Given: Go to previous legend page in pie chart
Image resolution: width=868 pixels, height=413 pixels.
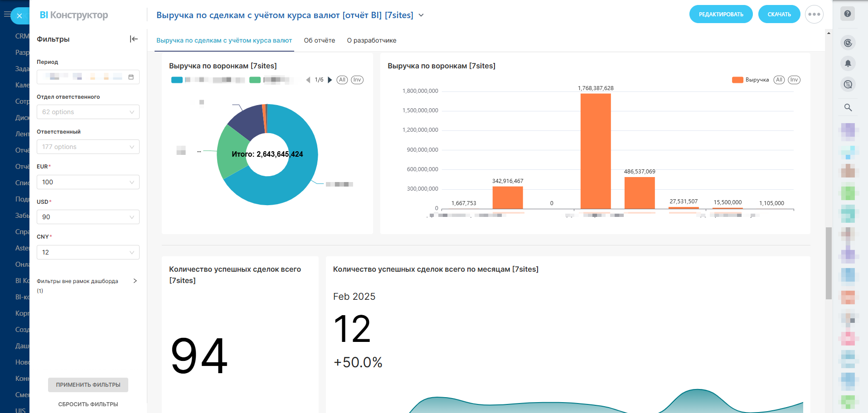Looking at the screenshot, I should (x=308, y=80).
